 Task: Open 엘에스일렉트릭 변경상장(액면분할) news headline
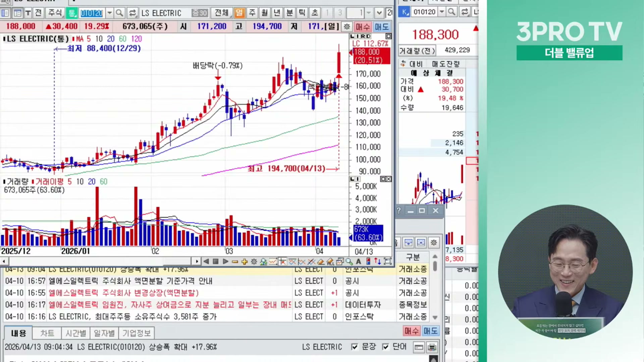(x=123, y=293)
